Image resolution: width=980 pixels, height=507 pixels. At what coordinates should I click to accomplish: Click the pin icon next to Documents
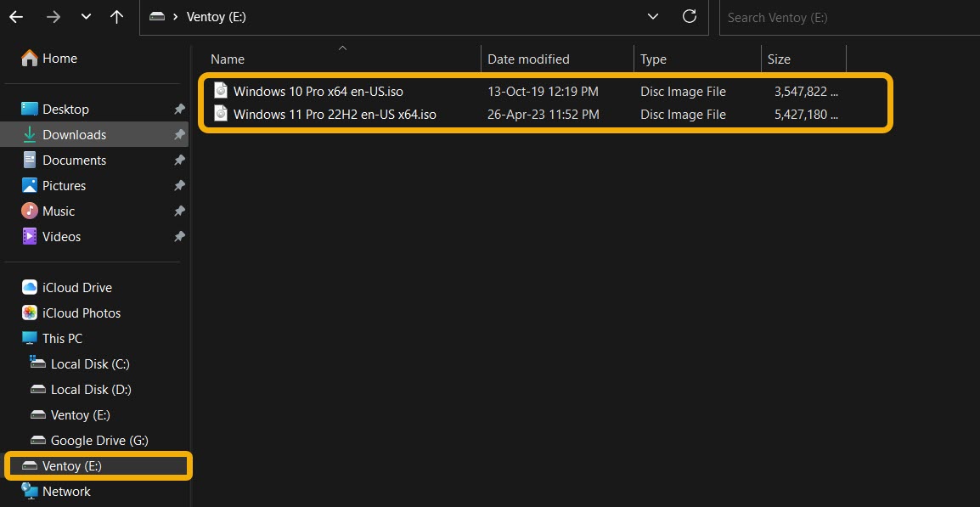tap(179, 160)
